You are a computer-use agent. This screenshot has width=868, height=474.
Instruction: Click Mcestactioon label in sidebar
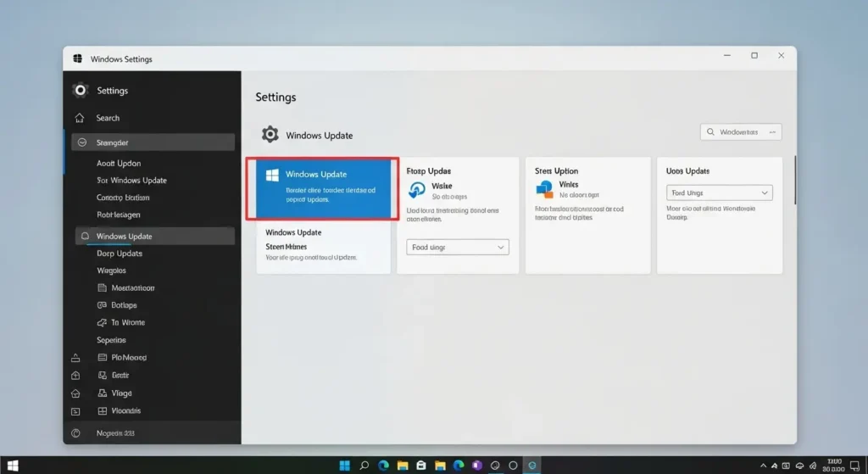[x=133, y=288]
